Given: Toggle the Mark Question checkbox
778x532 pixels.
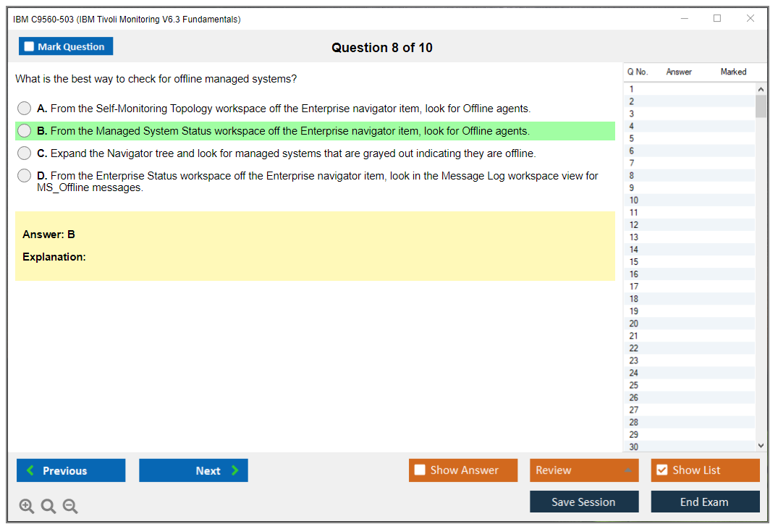Looking at the screenshot, I should [x=29, y=46].
